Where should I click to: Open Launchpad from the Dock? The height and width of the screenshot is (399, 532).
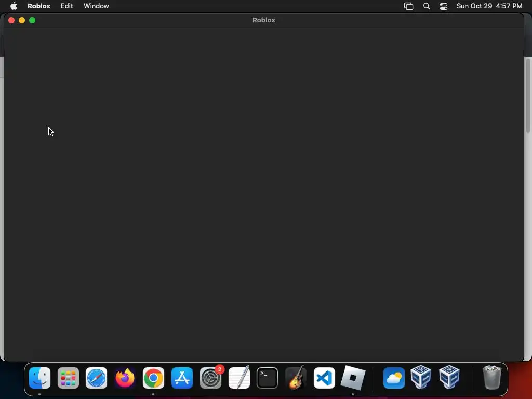(x=68, y=378)
